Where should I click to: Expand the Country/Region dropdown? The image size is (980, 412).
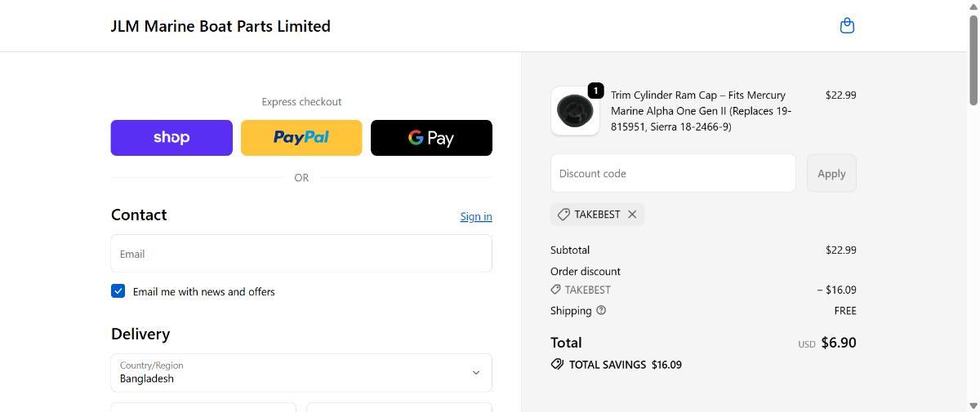point(301,373)
